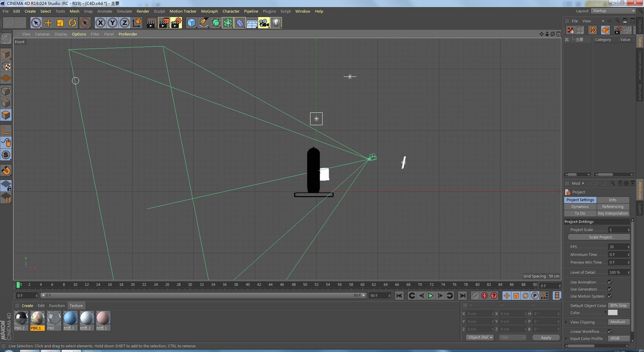Activate the Move tool
This screenshot has width=644, height=352.
[48, 23]
